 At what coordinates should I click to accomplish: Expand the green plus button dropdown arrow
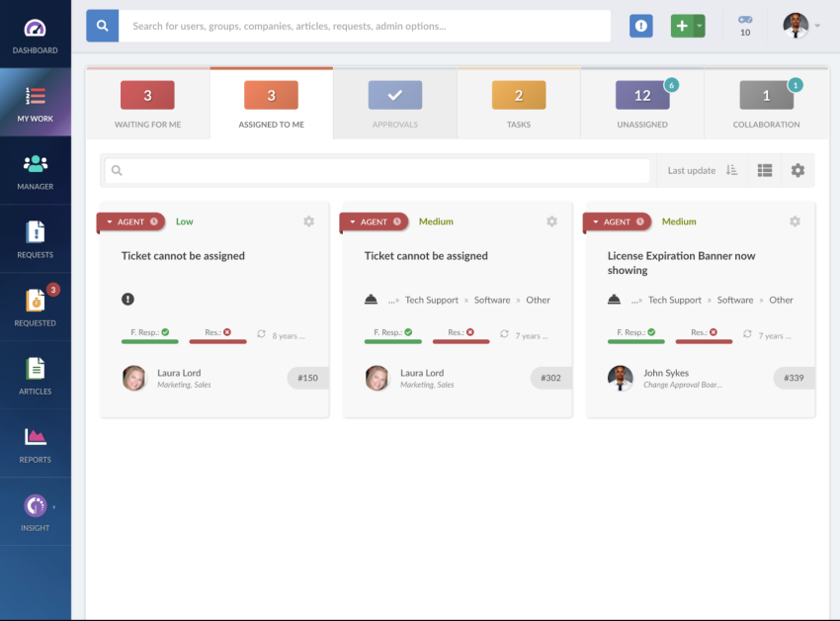pyautogui.click(x=700, y=26)
